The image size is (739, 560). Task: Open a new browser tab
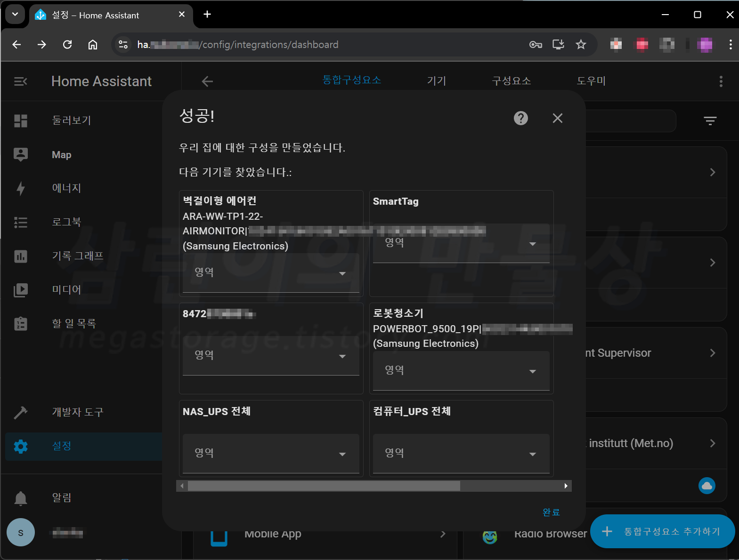click(207, 15)
